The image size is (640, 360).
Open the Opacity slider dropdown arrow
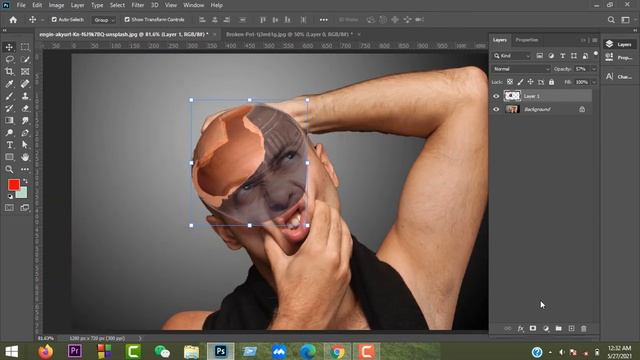click(594, 69)
